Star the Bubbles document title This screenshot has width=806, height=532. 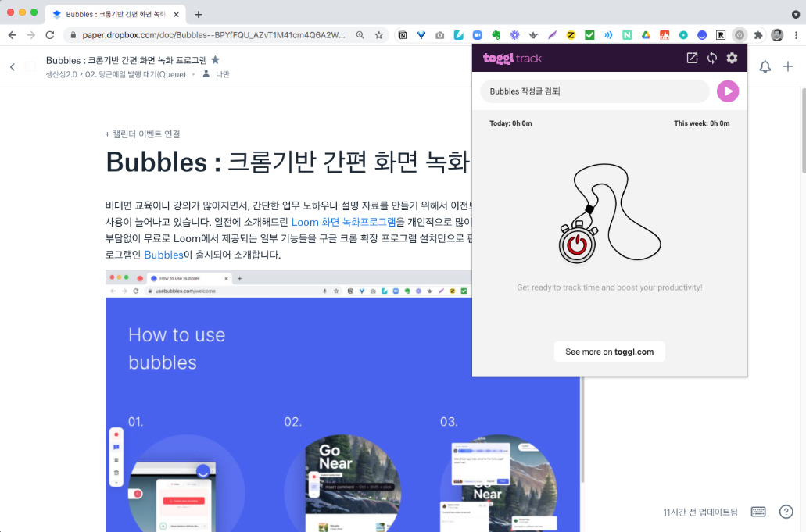216,60
